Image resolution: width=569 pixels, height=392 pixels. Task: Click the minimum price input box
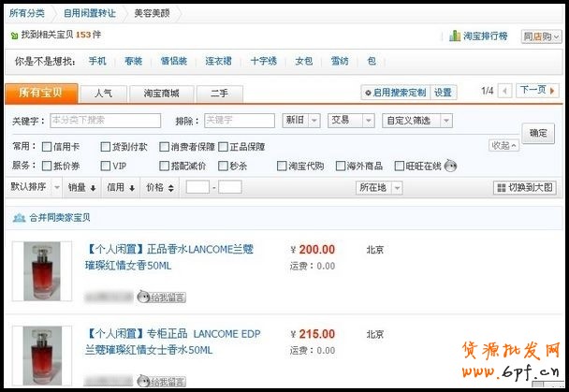[197, 187]
